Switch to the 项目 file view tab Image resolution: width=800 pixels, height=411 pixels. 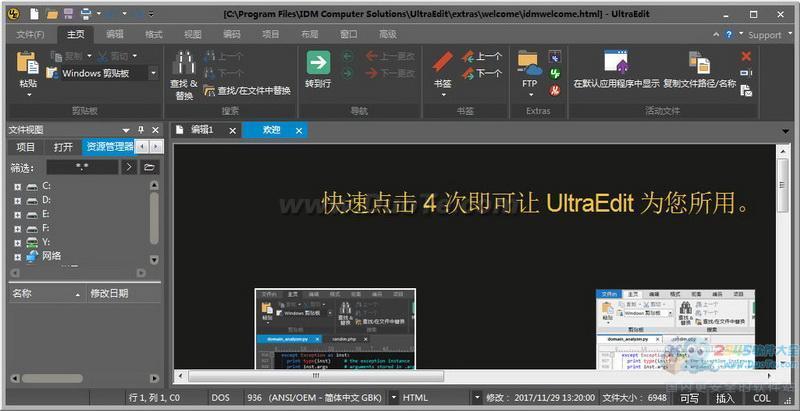(26, 147)
